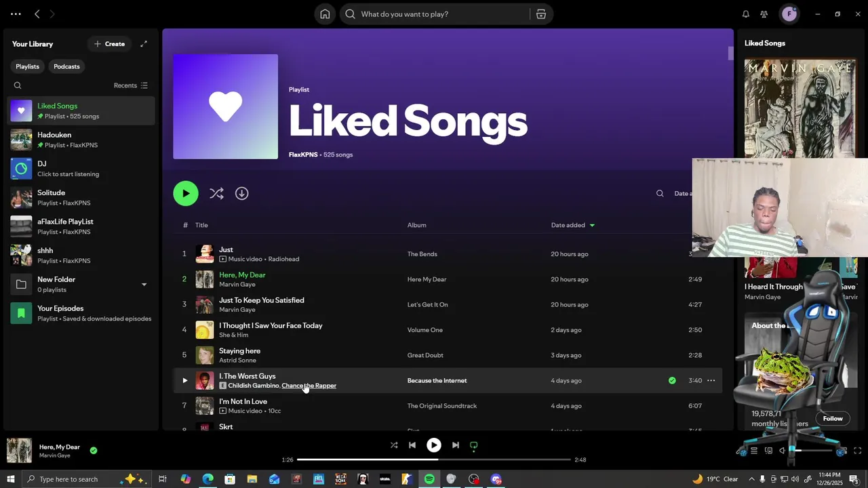Open the Childish Gambino artist link
Screen dimensions: 868x488
click(254, 386)
